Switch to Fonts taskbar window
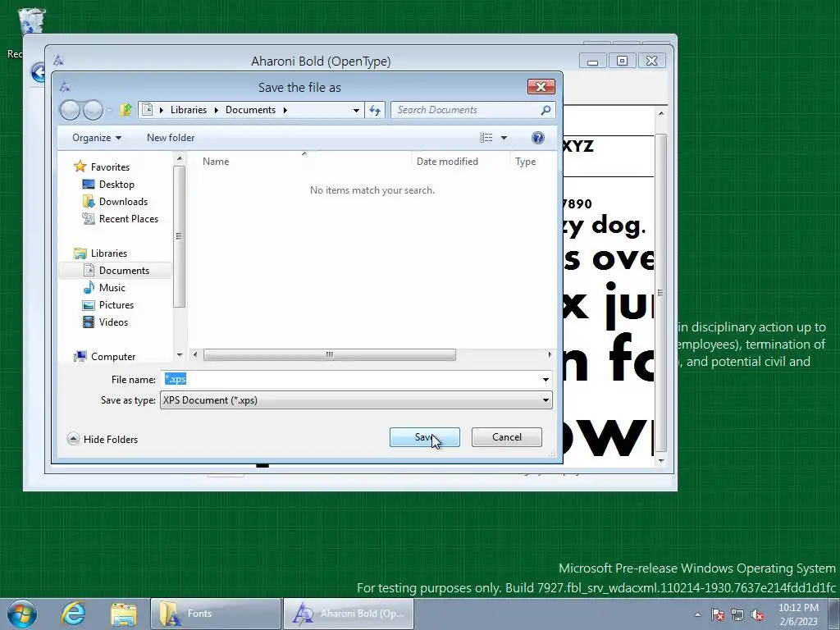 pyautogui.click(x=216, y=614)
